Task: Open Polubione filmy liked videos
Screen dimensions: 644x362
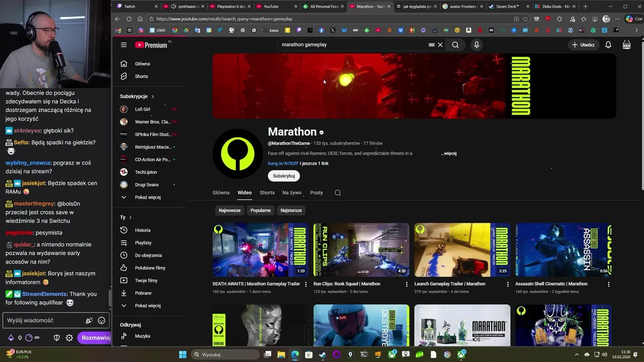Action: click(x=150, y=268)
